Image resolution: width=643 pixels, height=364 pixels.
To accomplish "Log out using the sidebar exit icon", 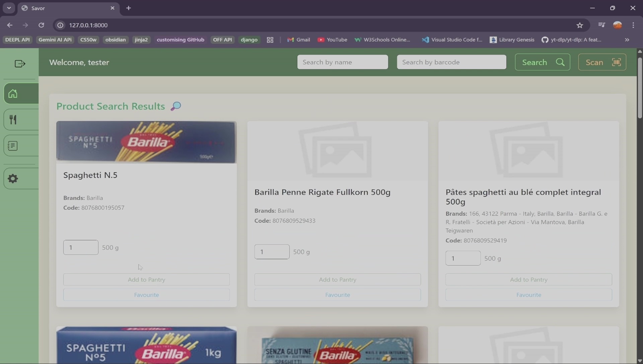I will pos(20,63).
